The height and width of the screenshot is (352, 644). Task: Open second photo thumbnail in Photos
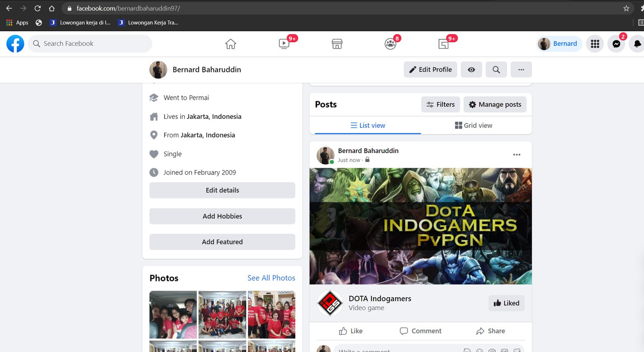click(222, 315)
